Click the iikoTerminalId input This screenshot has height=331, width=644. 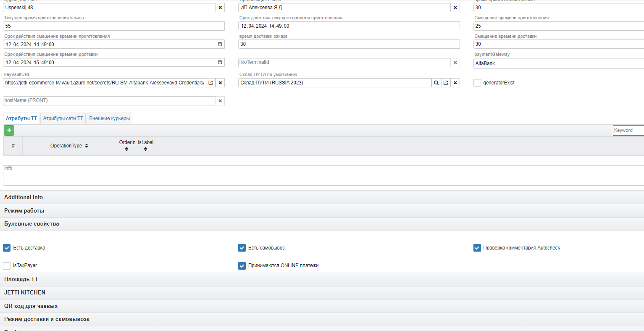344,63
